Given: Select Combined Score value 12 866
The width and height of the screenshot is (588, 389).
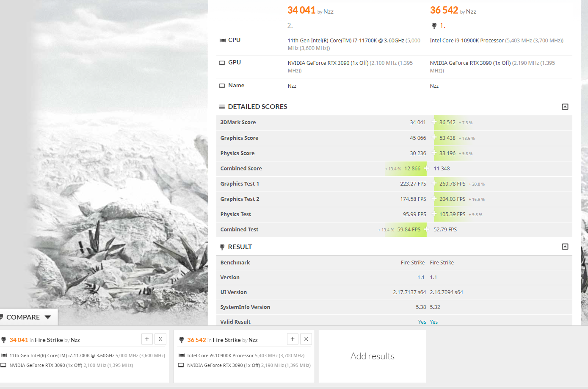Looking at the screenshot, I should pos(412,169).
